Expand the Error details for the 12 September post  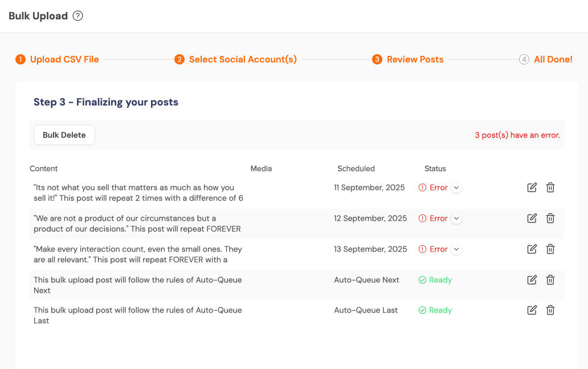(456, 218)
